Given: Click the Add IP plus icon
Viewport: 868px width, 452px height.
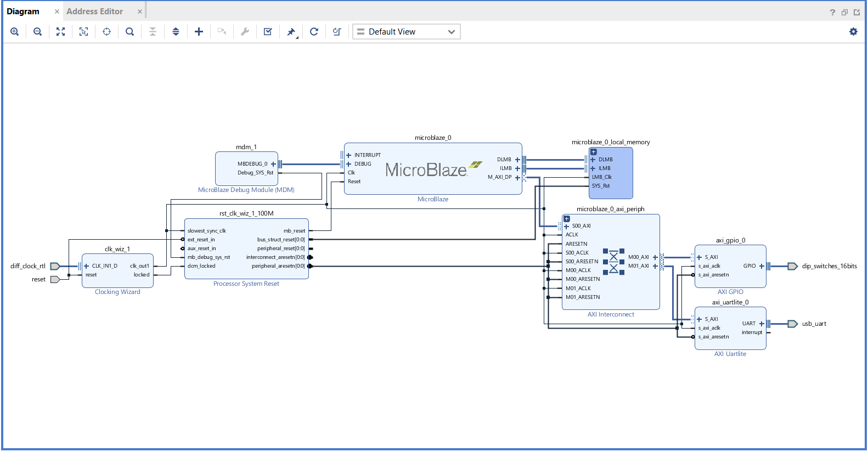Looking at the screenshot, I should [199, 32].
